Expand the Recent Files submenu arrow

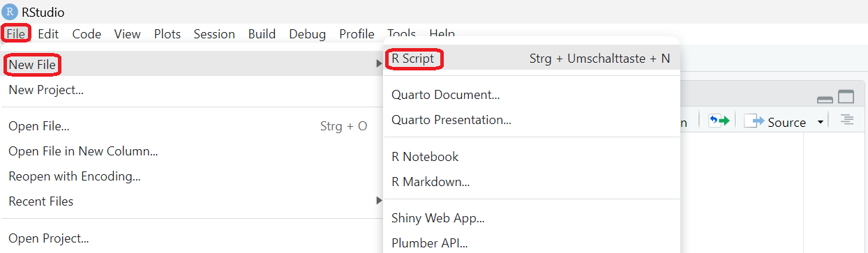[x=379, y=201]
